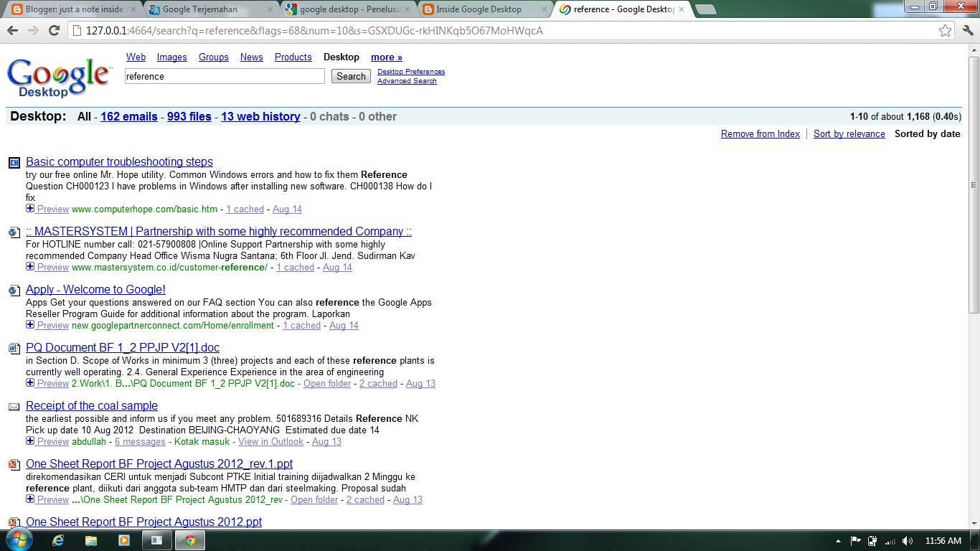Open Windows Media Player from the taskbar

124,541
